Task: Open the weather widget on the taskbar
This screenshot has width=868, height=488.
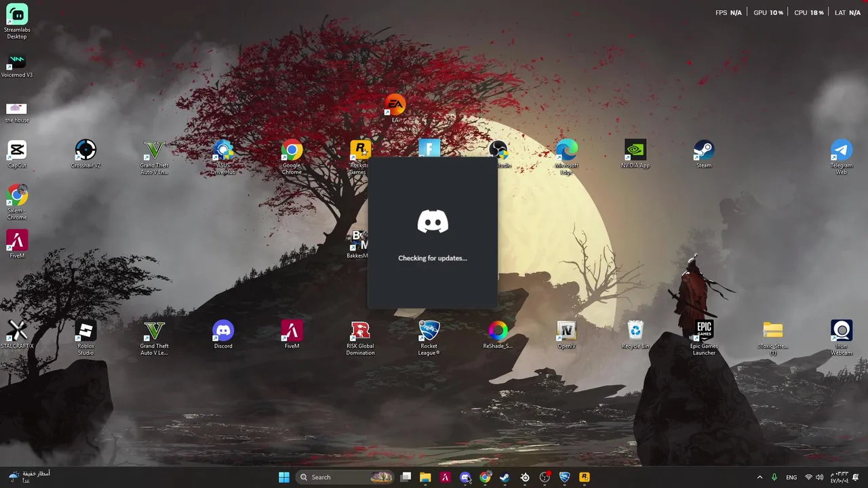Action: click(x=28, y=477)
